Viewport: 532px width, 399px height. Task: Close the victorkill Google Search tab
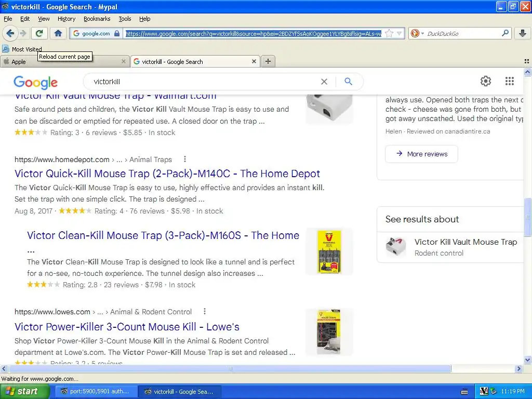coord(254,61)
